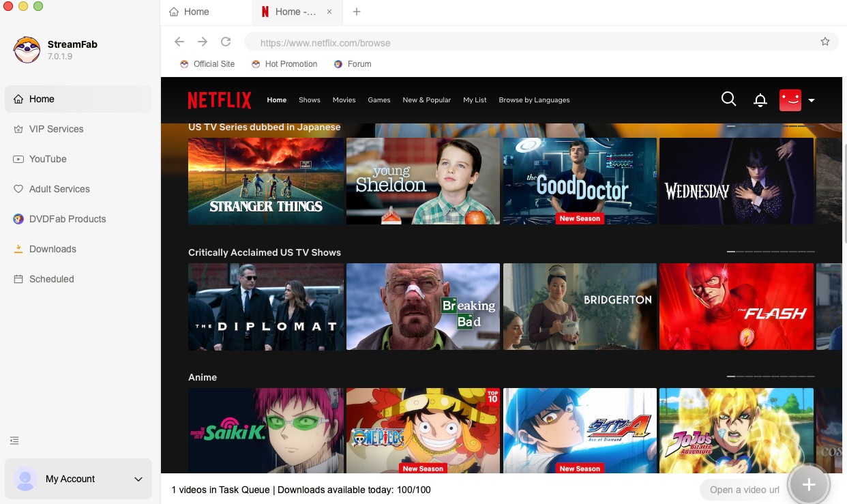Screen dimensions: 847x504
Task: Click the VIP Services crown icon
Action: point(18,129)
